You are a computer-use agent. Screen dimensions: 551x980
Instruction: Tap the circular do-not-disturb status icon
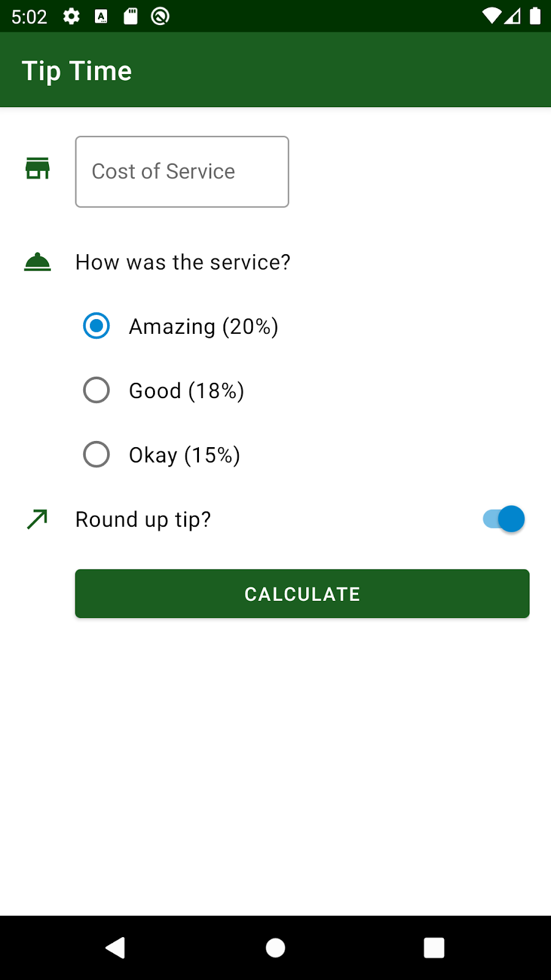tap(160, 17)
